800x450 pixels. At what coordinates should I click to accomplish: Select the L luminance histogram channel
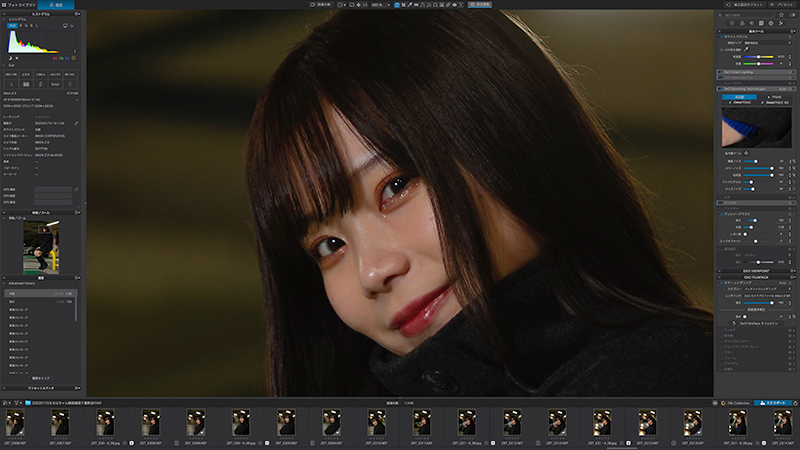tap(37, 26)
